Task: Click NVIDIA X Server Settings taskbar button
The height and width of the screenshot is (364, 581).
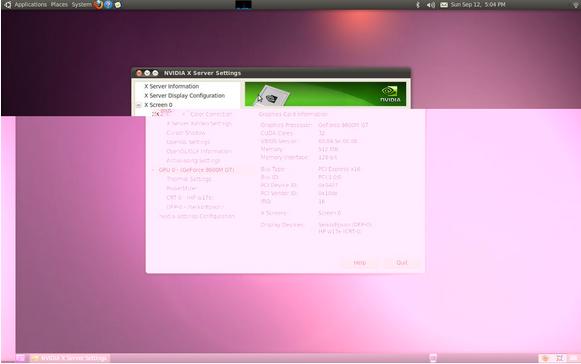Action: 70,358
